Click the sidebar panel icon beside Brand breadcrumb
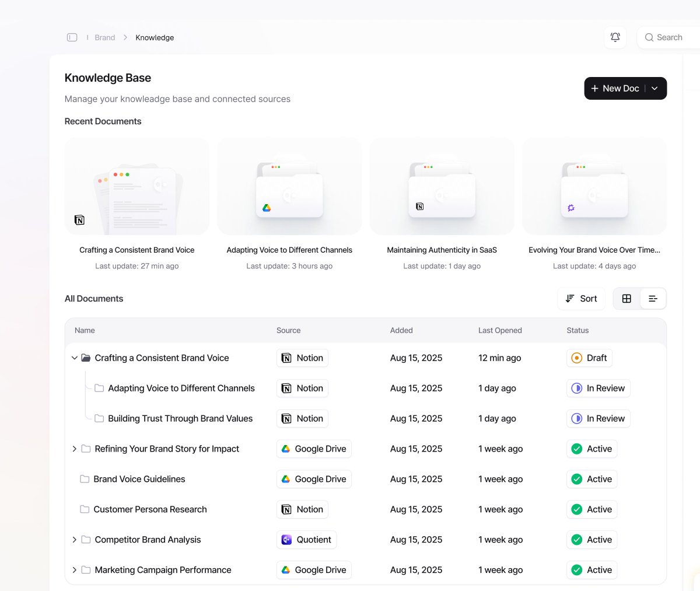 tap(72, 37)
